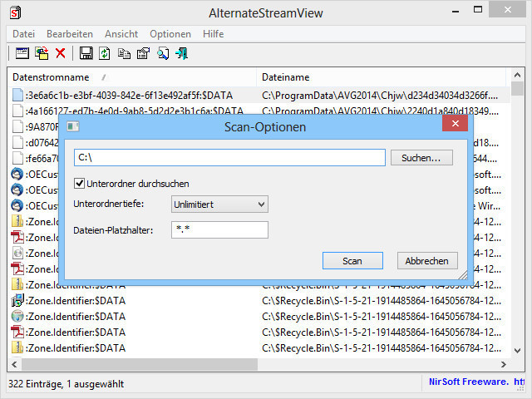Open the Optionen menu
Viewport: 532px width, 399px height.
(x=170, y=34)
